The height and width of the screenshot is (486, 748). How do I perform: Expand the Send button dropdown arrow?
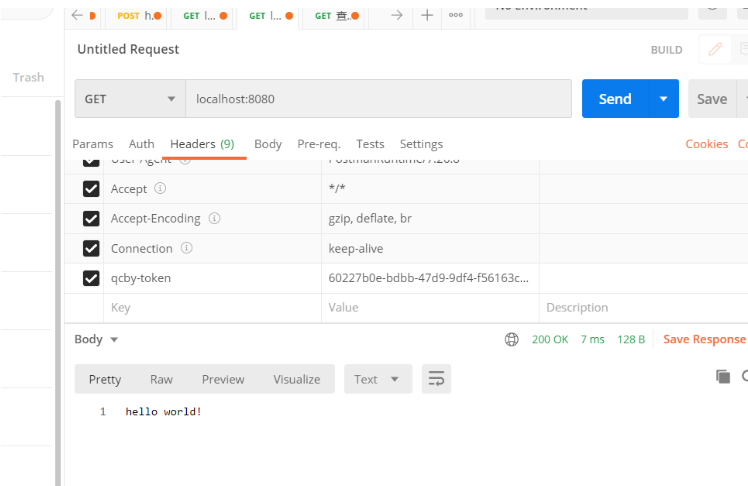(664, 99)
